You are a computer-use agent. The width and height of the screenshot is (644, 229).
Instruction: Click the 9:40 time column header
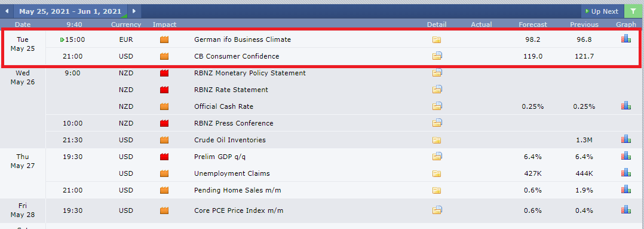point(74,25)
